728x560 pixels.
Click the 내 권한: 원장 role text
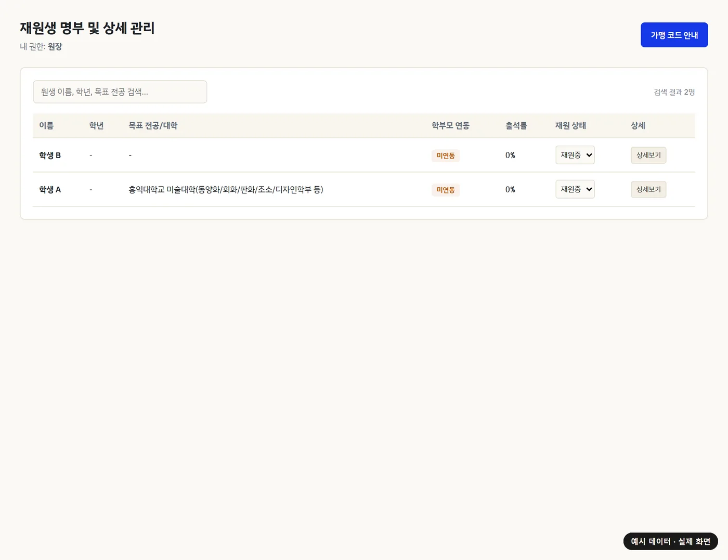pyautogui.click(x=41, y=46)
